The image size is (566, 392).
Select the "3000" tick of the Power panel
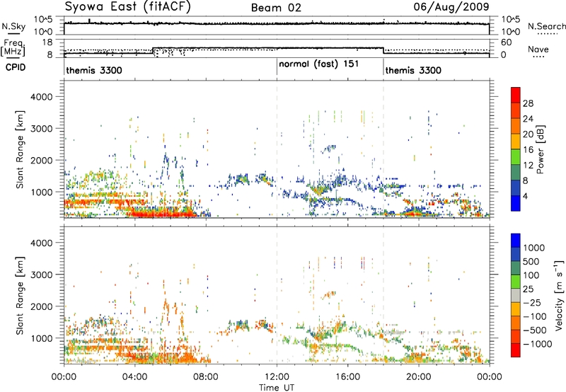pyautogui.click(x=41, y=129)
